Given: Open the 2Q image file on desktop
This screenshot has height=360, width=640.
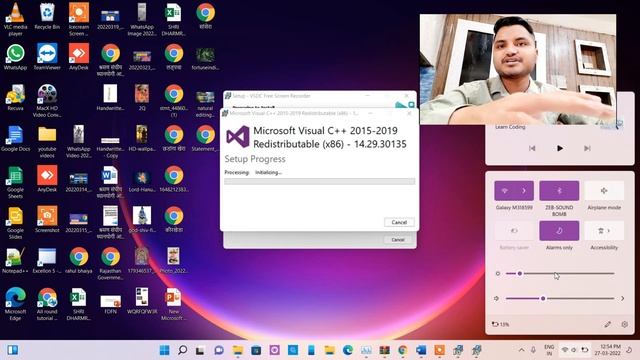Looking at the screenshot, I should tap(142, 98).
